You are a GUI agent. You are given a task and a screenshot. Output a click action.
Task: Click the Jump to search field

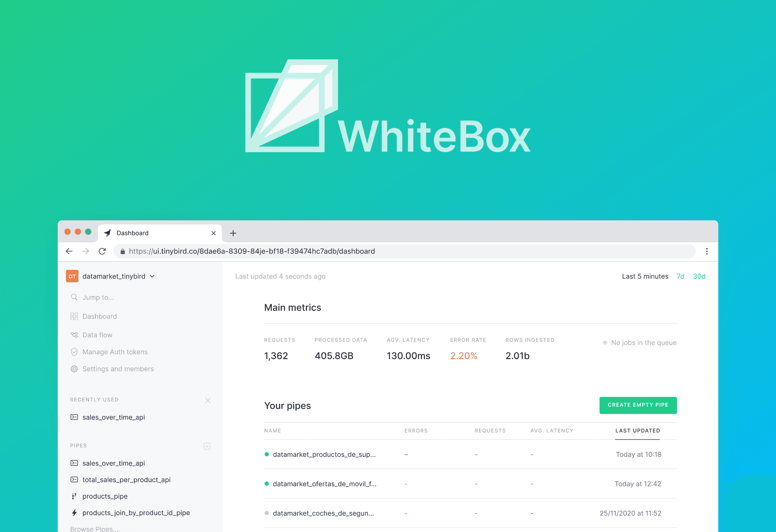(x=98, y=297)
